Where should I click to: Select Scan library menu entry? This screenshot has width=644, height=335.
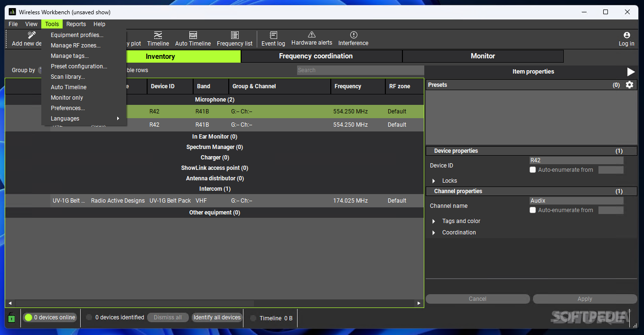point(84,77)
